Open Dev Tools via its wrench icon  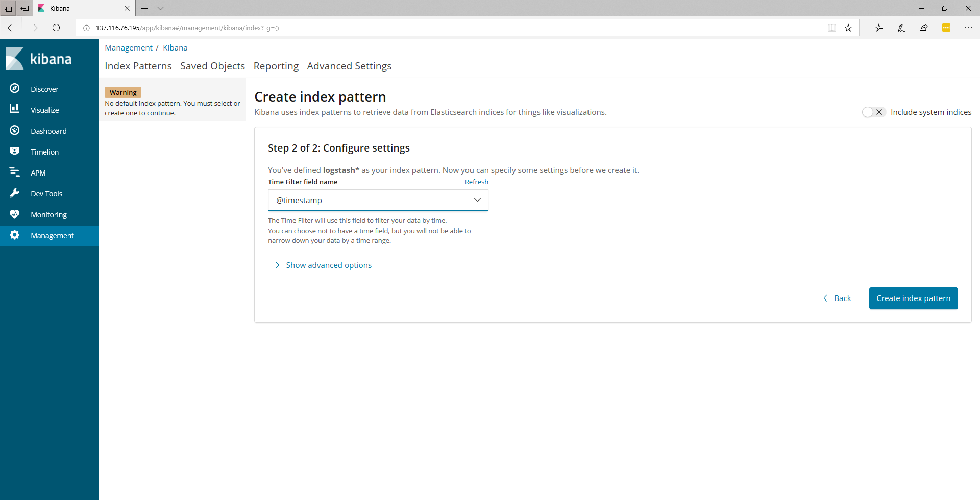pos(15,193)
